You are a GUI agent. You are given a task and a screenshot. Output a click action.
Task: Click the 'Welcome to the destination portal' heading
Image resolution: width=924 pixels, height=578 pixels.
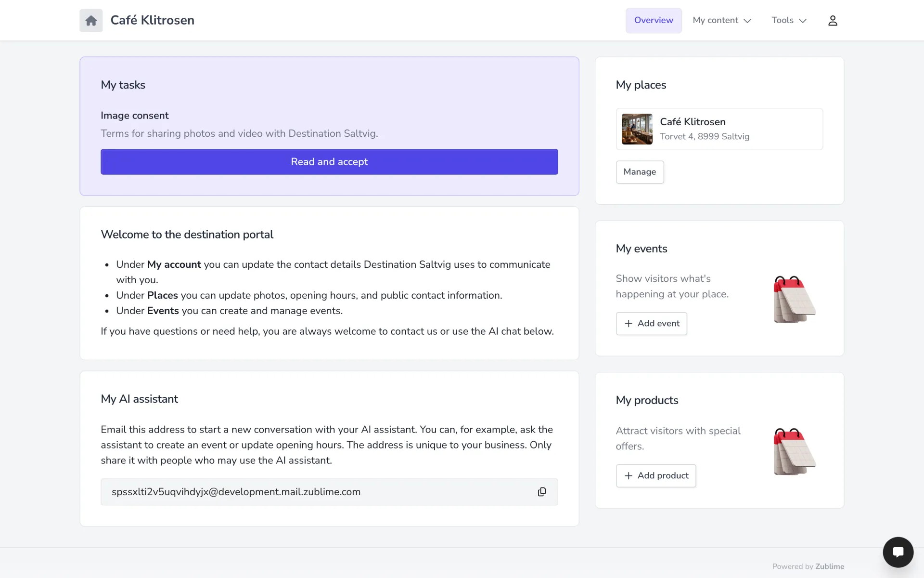(187, 235)
